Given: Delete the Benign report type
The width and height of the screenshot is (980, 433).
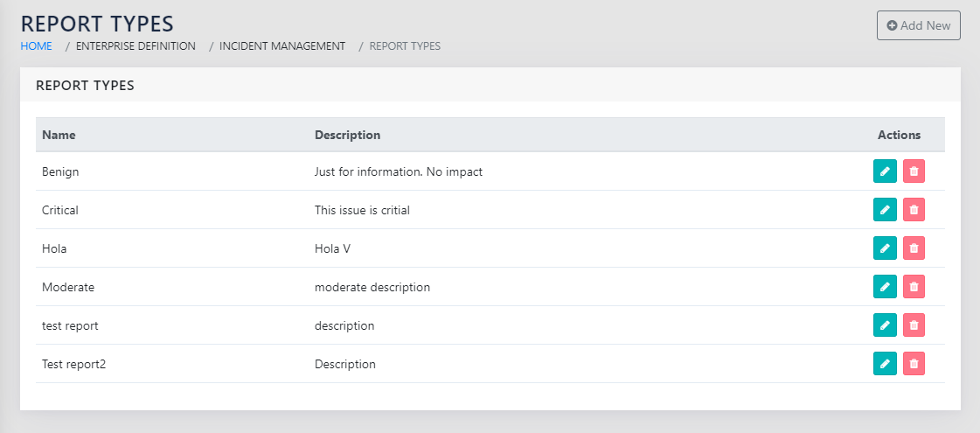Looking at the screenshot, I should click(x=914, y=171).
